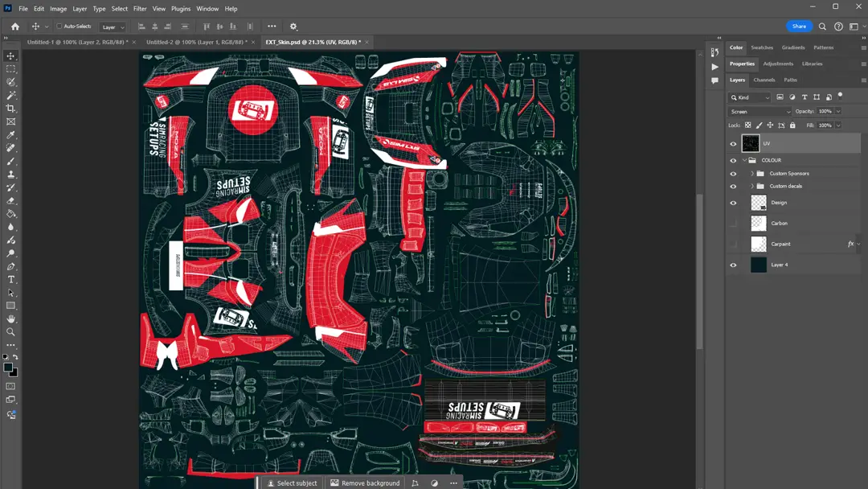The width and height of the screenshot is (868, 489).
Task: Click the Design layer thumbnail
Action: (x=759, y=202)
